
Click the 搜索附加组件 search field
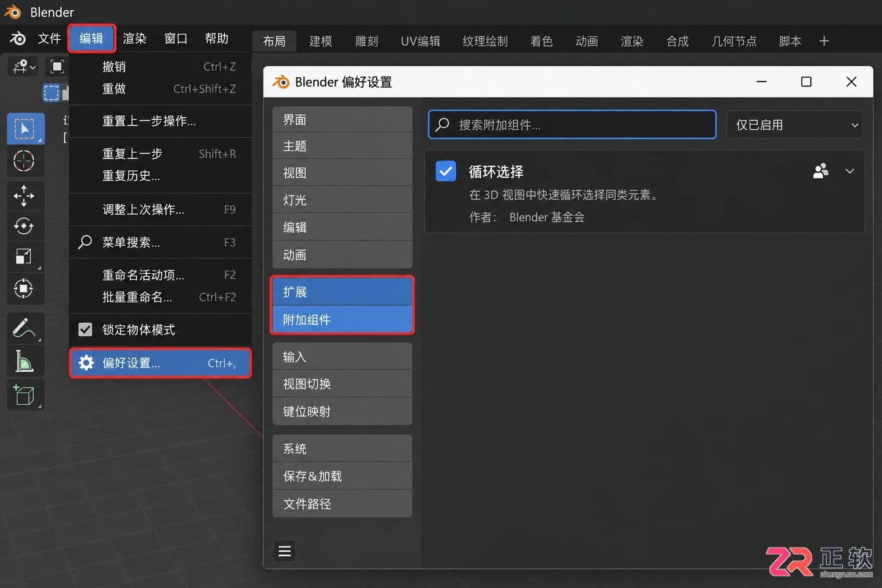(572, 125)
